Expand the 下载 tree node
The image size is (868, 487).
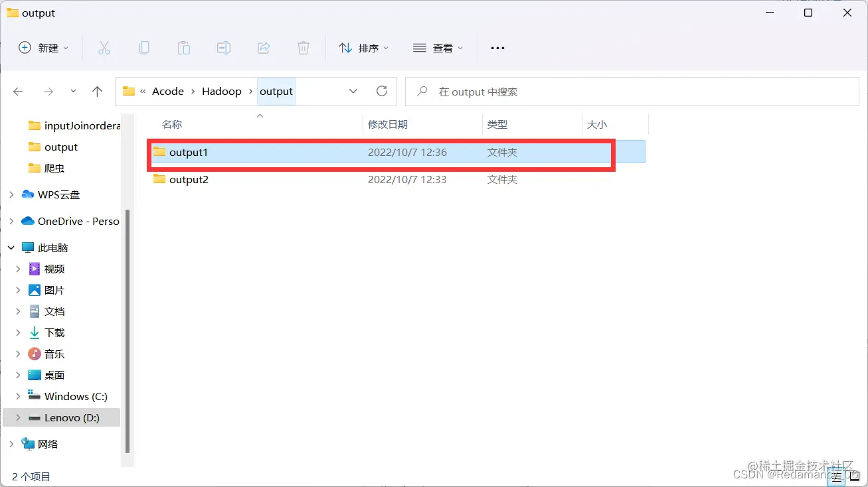pyautogui.click(x=18, y=332)
